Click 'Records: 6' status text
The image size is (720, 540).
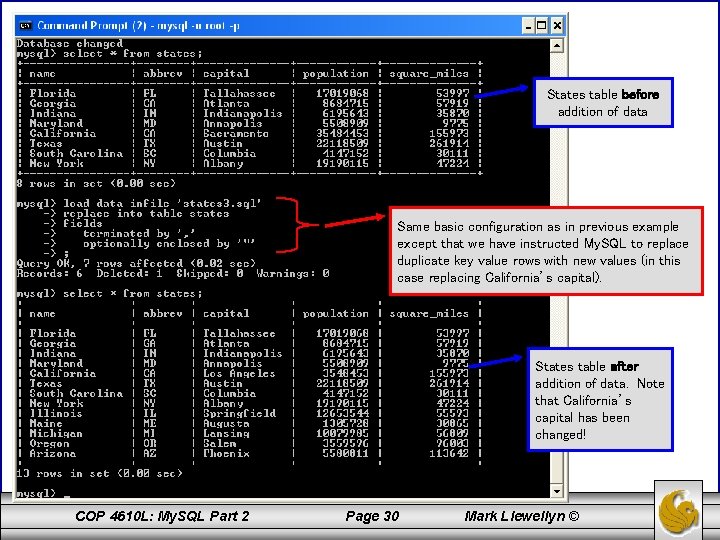click(50, 274)
